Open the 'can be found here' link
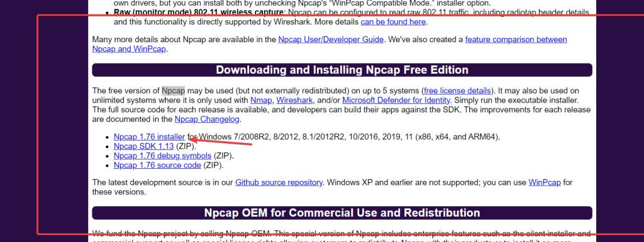644x242 pixels. tap(394, 22)
